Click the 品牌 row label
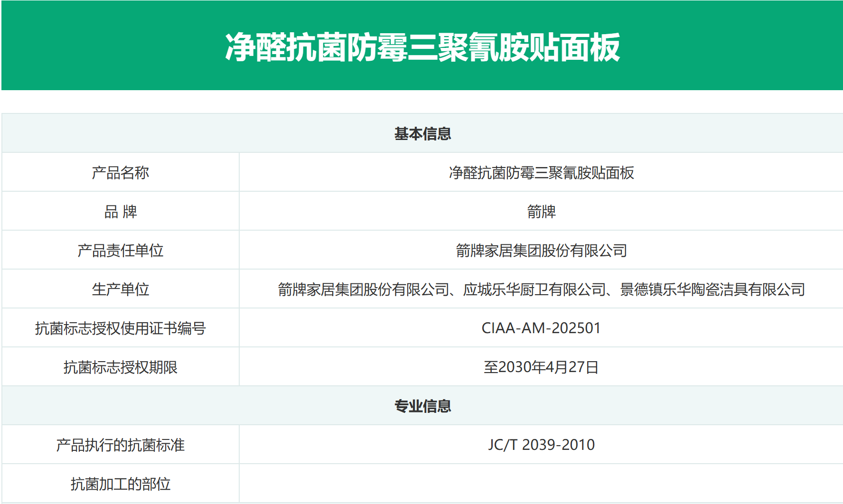 coord(121,212)
